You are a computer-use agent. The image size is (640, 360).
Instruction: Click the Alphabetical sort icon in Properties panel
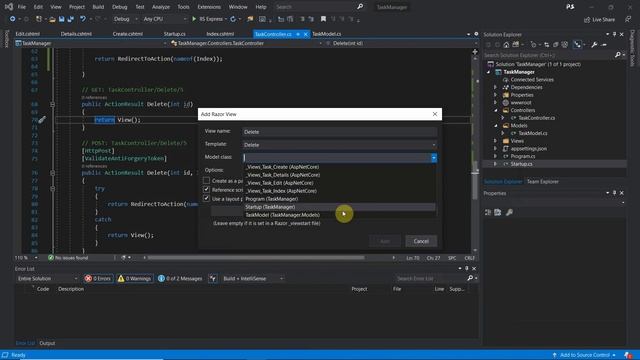pyautogui.click(x=498, y=212)
